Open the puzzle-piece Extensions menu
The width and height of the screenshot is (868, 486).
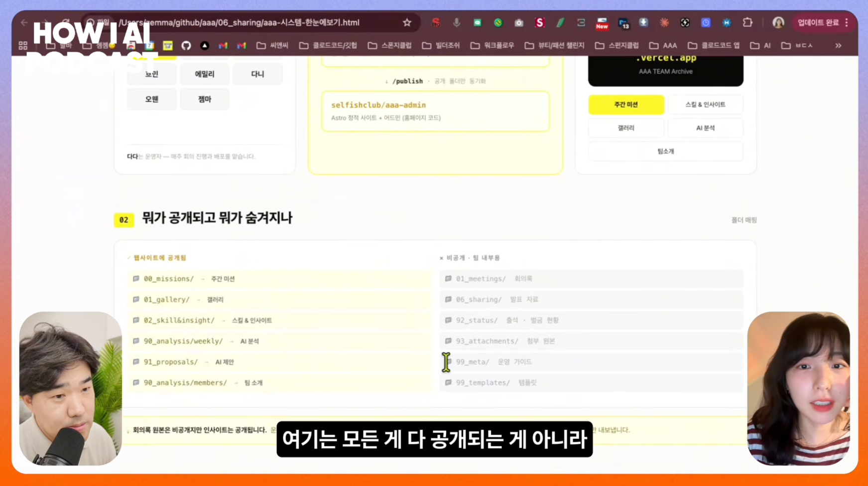click(x=747, y=22)
